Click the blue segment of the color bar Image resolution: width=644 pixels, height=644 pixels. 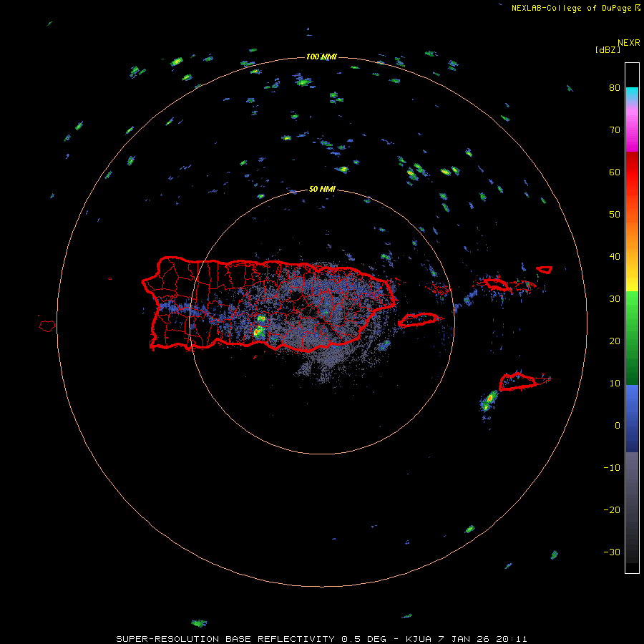[632, 419]
